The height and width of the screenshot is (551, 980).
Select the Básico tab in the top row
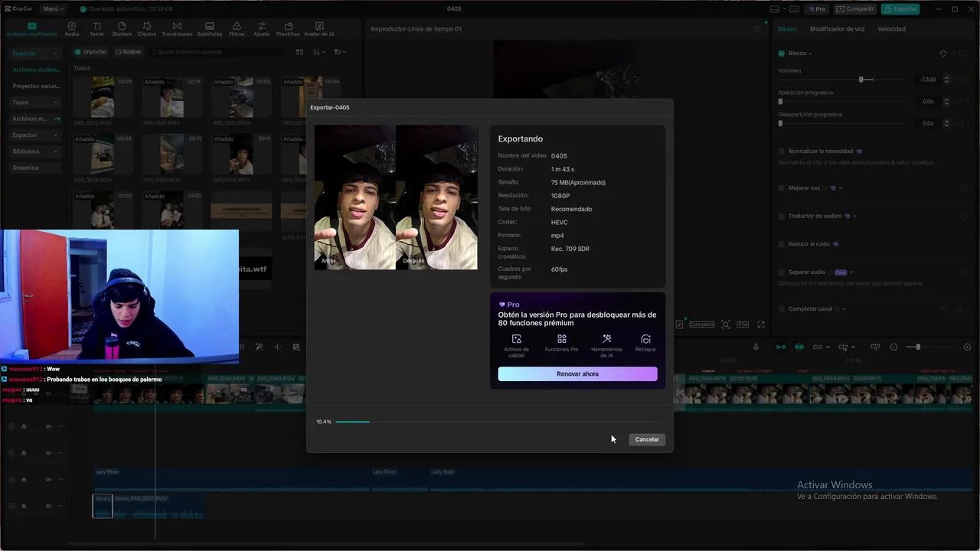tap(787, 29)
